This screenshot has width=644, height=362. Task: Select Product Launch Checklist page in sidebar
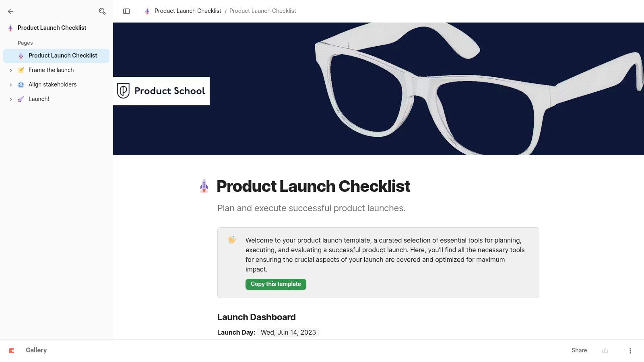[62, 56]
